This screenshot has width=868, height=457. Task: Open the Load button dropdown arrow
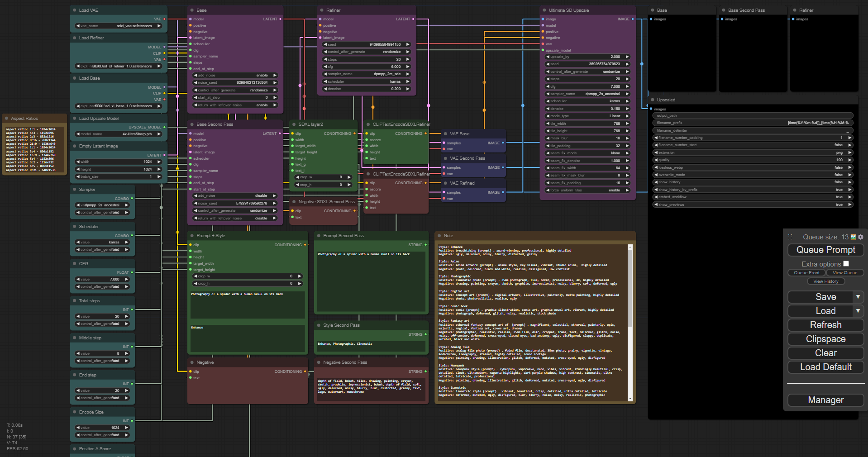click(858, 311)
